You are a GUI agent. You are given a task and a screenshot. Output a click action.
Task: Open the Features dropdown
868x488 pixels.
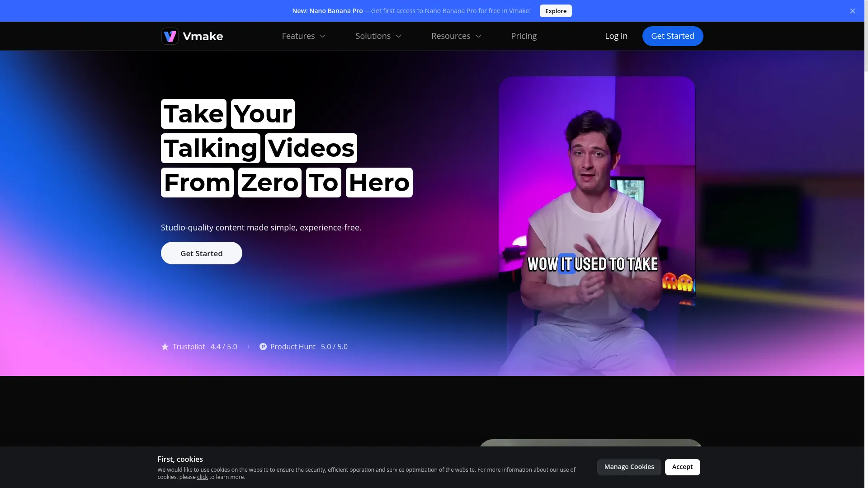[x=303, y=36]
